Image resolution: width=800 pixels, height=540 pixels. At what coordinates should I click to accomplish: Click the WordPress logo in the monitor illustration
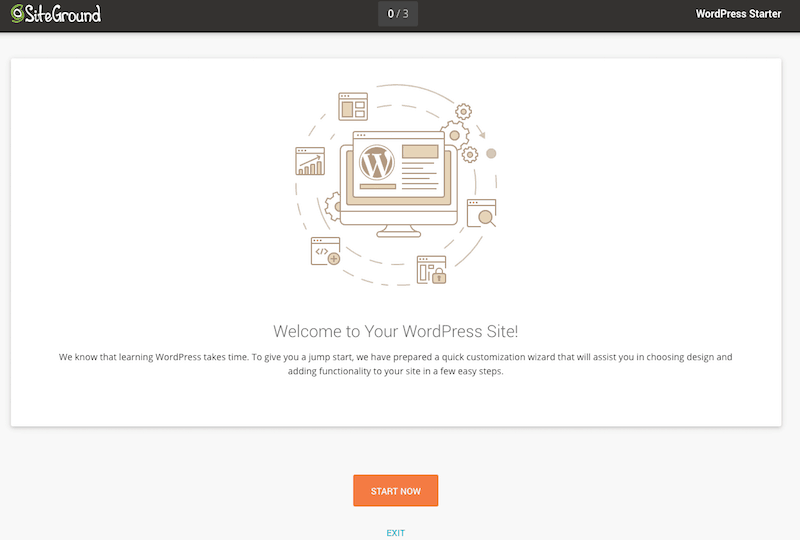[377, 163]
